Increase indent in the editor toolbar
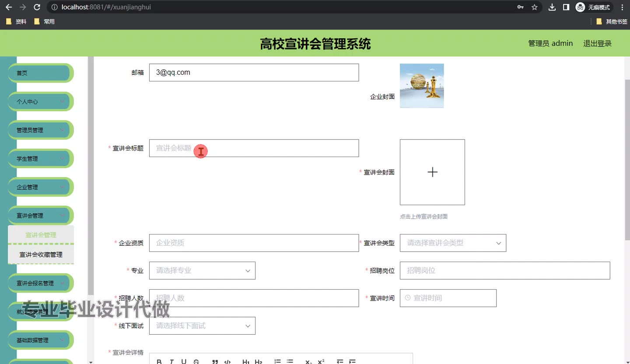630x364 pixels. click(352, 362)
